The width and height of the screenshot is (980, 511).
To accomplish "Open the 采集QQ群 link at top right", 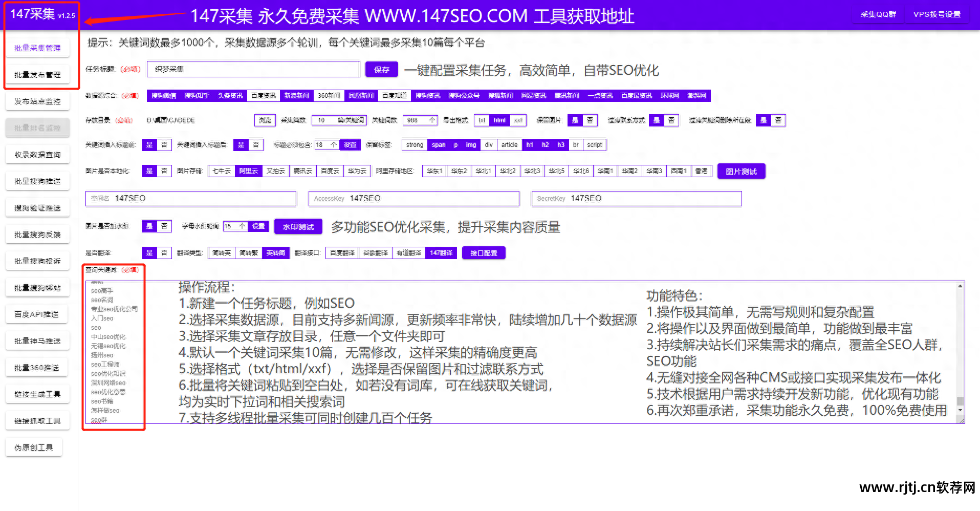I will point(877,14).
